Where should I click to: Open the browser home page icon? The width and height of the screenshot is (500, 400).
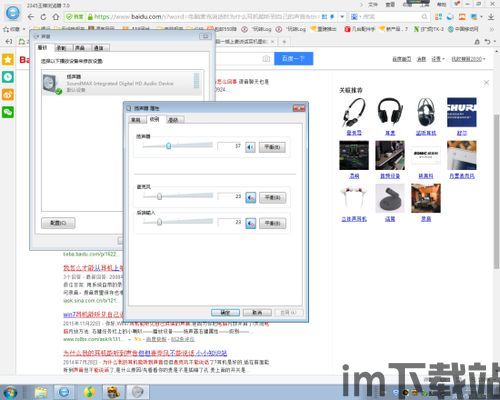56,17
